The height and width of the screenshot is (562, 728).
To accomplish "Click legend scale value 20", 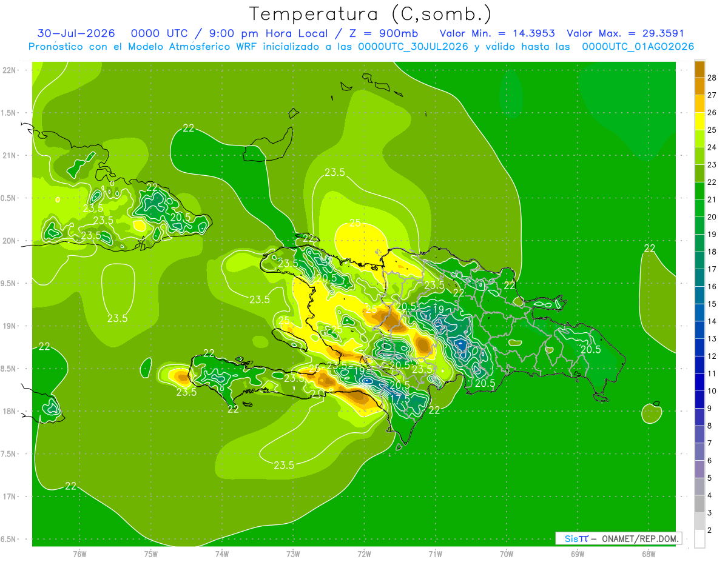I will click(x=712, y=216).
